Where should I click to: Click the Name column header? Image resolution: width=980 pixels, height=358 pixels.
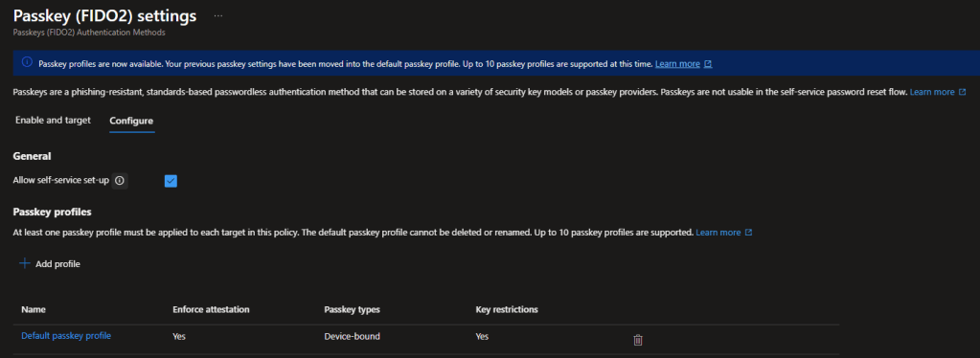coord(34,309)
